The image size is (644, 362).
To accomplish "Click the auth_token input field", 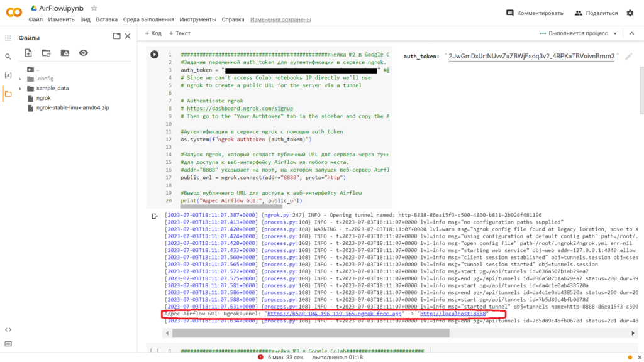I will coord(531,56).
